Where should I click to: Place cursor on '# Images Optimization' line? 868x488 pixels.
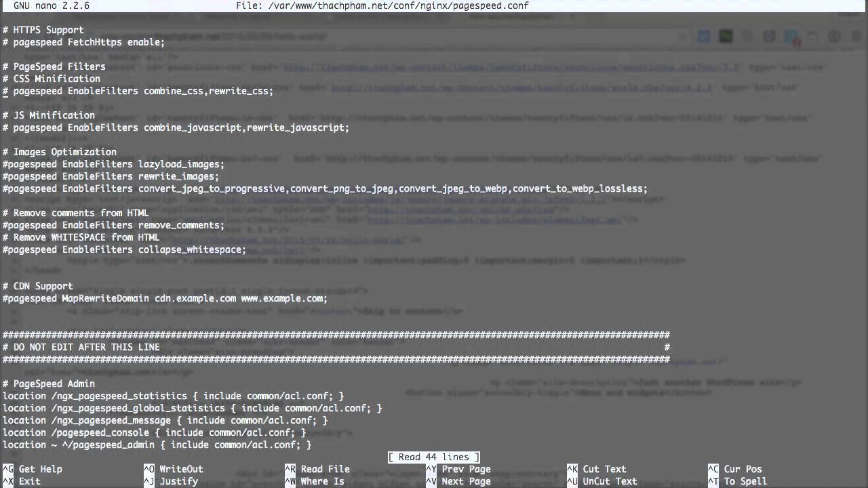click(x=60, y=152)
